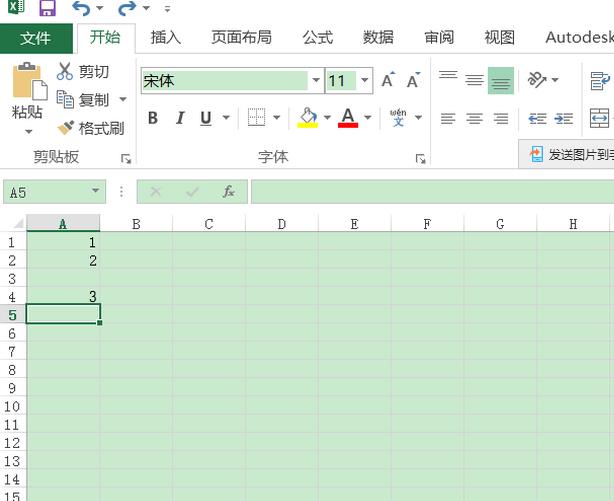Click the font size 11 box
The image size is (614, 501).
[341, 80]
